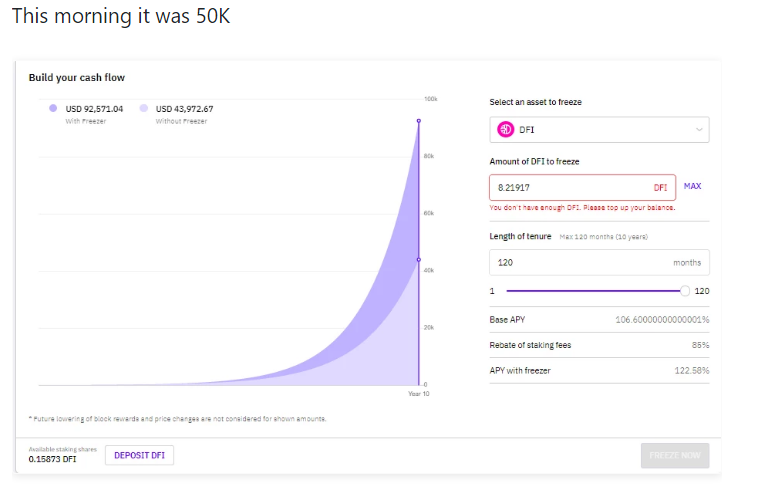Click the FREEZE NOW button
The height and width of the screenshot is (499, 779).
pyautogui.click(x=675, y=455)
